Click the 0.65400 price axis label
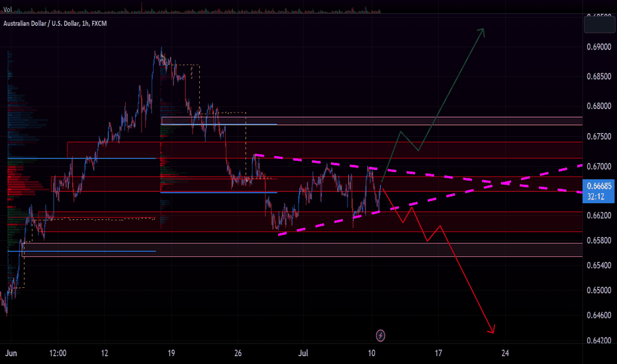This screenshot has width=617, height=364. 599,265
